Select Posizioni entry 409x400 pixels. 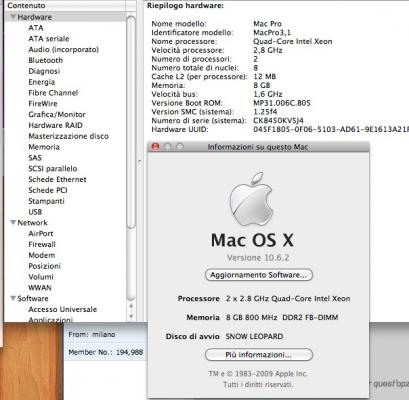44,266
